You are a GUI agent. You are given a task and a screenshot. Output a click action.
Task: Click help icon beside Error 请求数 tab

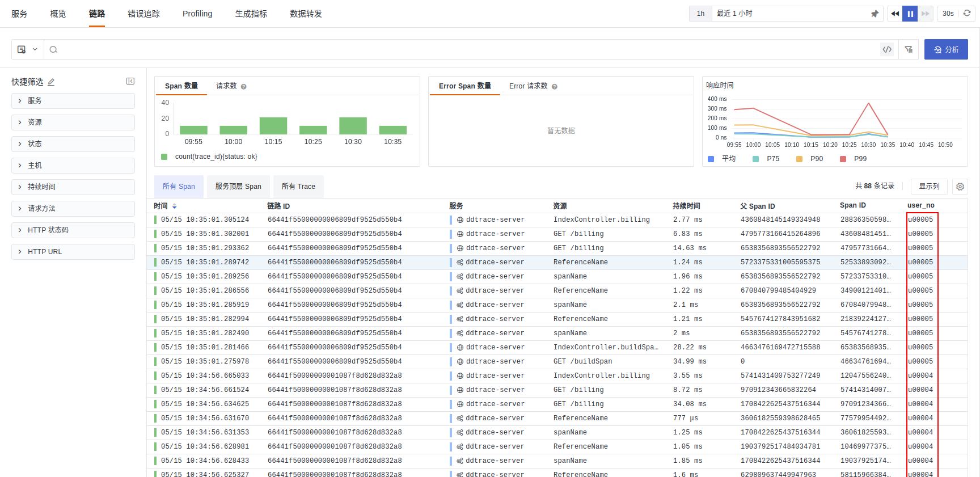pyautogui.click(x=555, y=86)
